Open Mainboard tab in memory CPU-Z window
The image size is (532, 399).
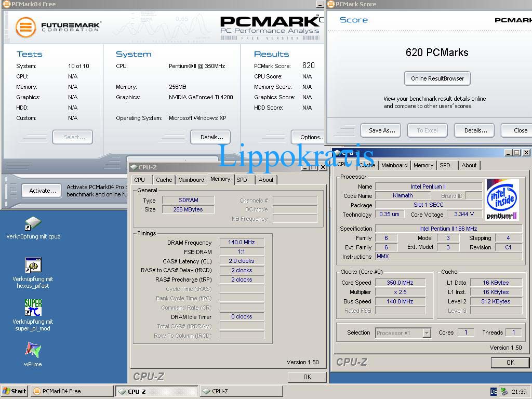[191, 180]
